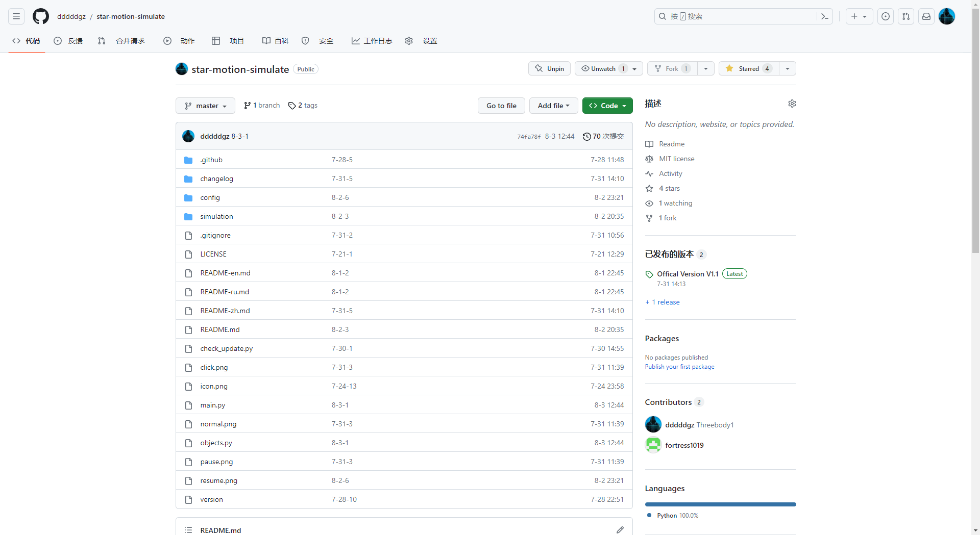Click the Readme book icon in sidebar
Image resolution: width=980 pixels, height=535 pixels.
tap(649, 144)
